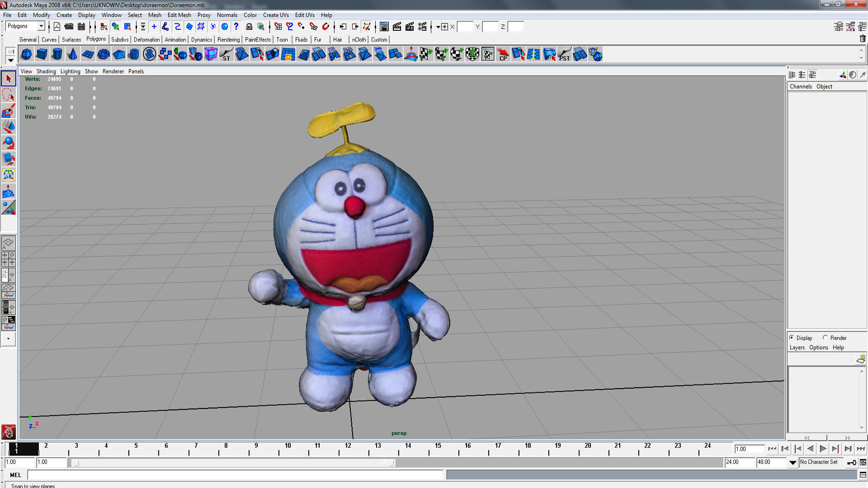Click the Show Manipulator tool
The height and width of the screenshot is (488, 868).
pyautogui.click(x=9, y=207)
